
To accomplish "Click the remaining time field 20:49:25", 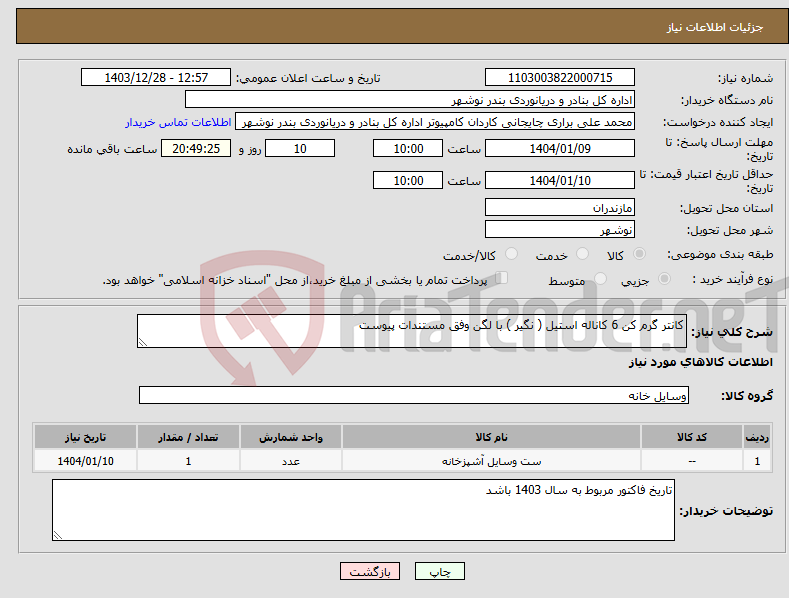I will click(x=196, y=148).
